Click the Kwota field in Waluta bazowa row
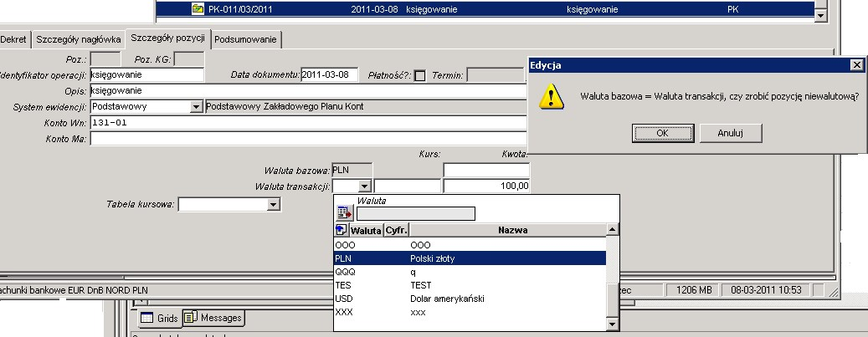Screen dimensions: 868x337 point(486,170)
